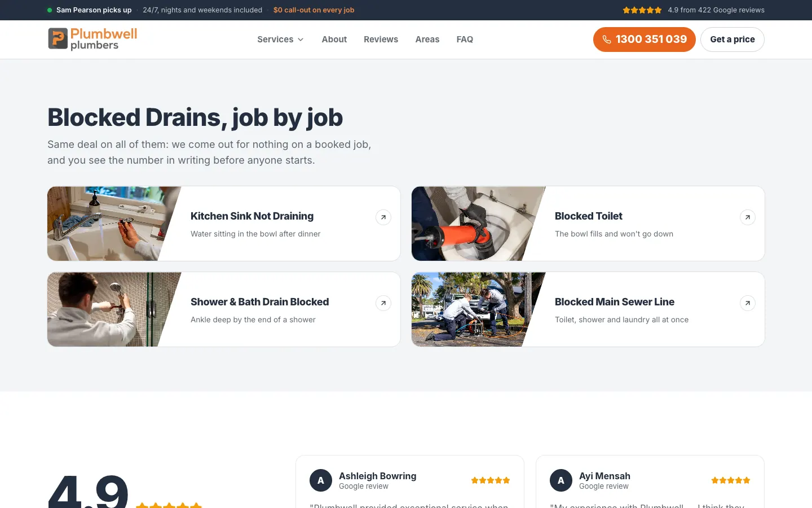
Task: Click the Ashleigh Bowring reviewer name
Action: 378,476
